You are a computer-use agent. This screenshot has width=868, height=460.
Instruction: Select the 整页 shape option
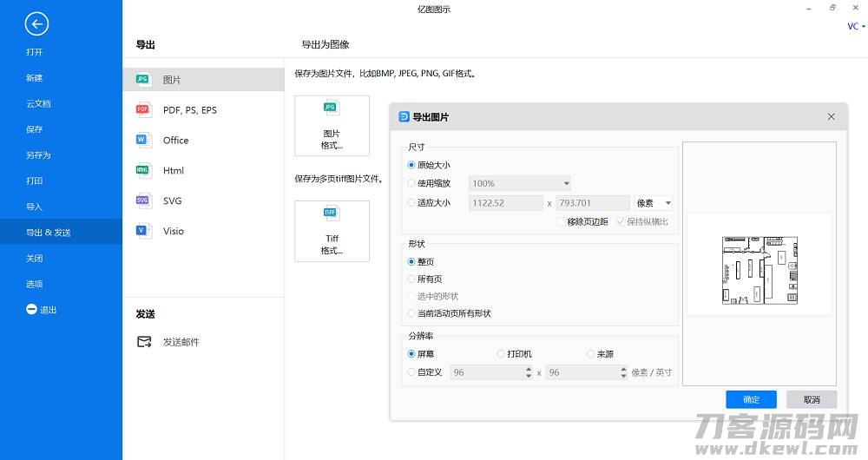coord(411,261)
